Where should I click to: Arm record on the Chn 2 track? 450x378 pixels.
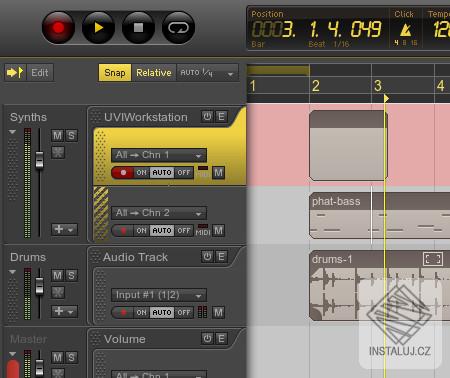tap(123, 231)
